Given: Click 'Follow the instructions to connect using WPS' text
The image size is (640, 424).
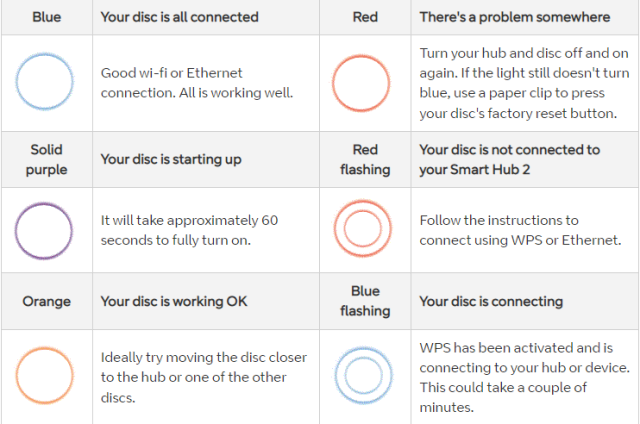Looking at the screenshot, I should pos(520,230).
